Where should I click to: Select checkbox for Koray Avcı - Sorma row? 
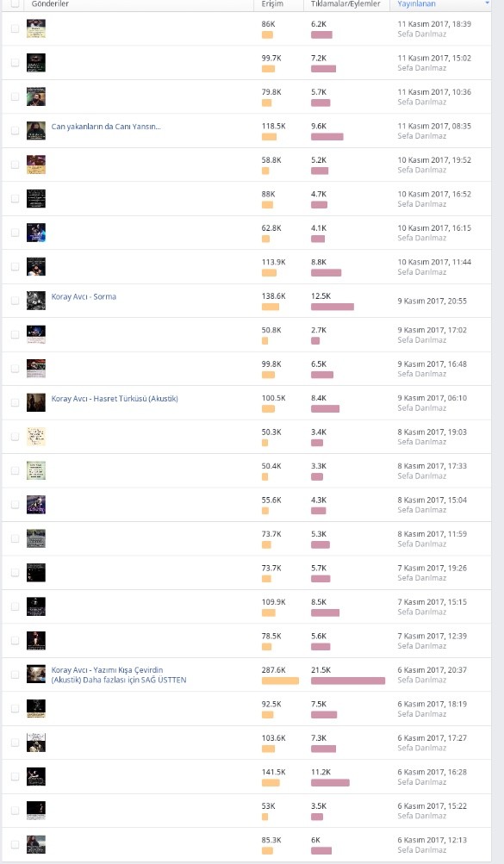pos(15,301)
